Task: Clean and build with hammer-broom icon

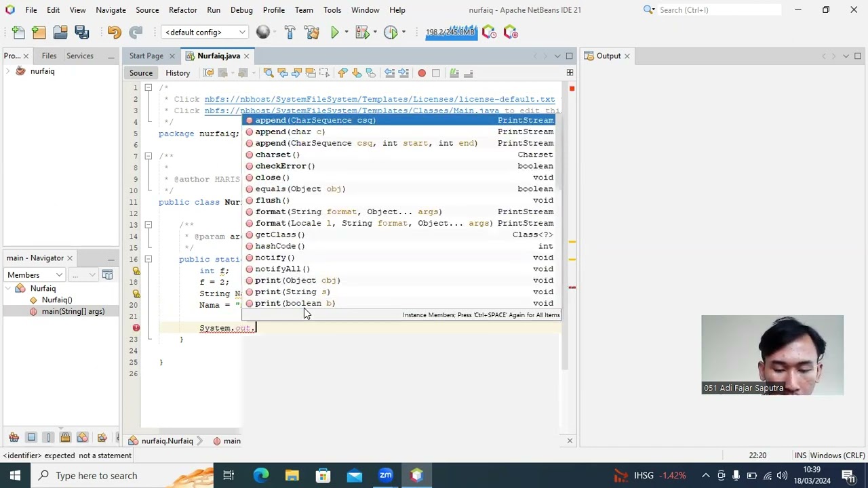Action: point(312,32)
